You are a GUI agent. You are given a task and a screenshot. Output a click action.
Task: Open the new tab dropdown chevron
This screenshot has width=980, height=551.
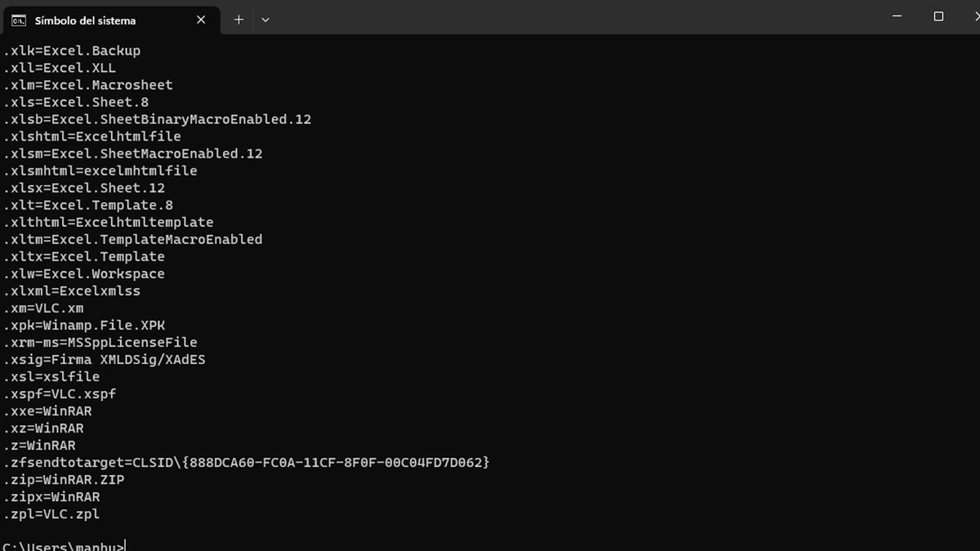point(265,18)
